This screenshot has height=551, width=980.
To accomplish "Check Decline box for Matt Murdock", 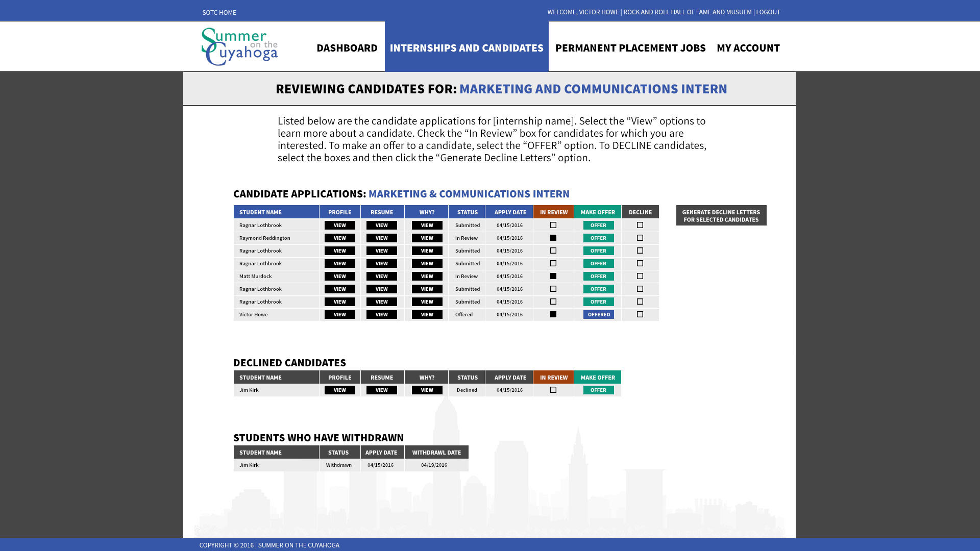I will [x=640, y=276].
